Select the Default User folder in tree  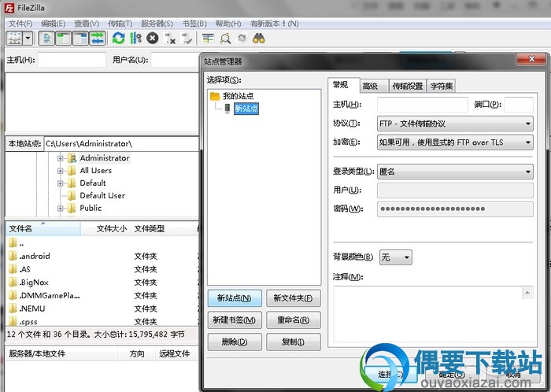point(102,195)
